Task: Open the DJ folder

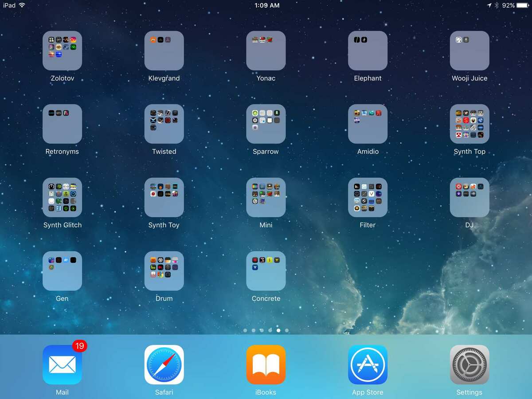Action: pos(469,198)
